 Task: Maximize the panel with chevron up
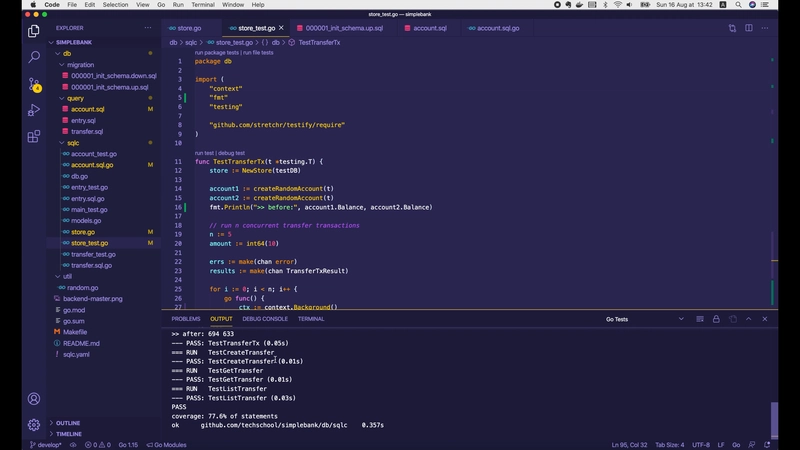point(749,318)
